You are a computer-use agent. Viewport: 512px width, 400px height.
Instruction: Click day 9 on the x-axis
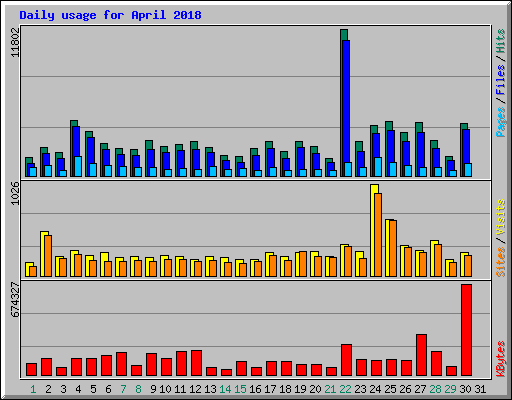[x=153, y=389]
